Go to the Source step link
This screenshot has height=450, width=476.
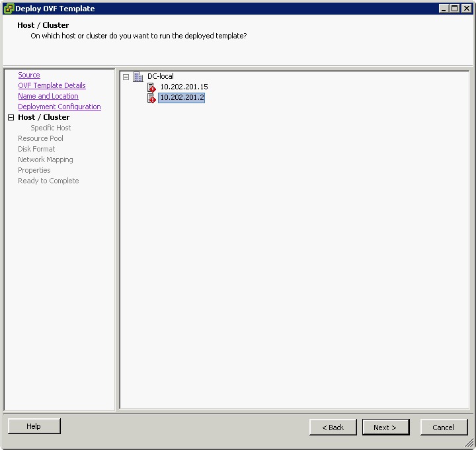(x=29, y=75)
